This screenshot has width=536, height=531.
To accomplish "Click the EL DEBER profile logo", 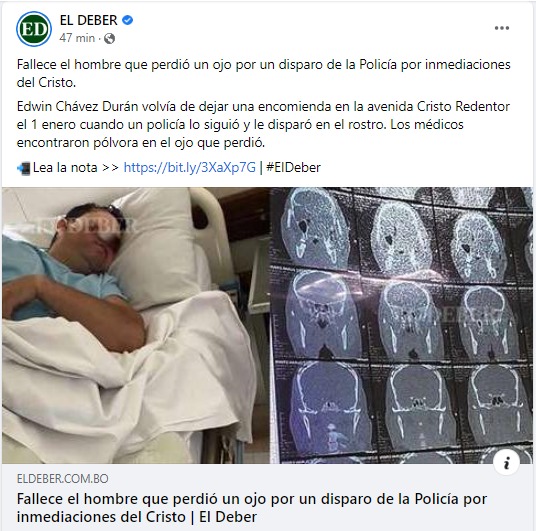I will click(34, 29).
